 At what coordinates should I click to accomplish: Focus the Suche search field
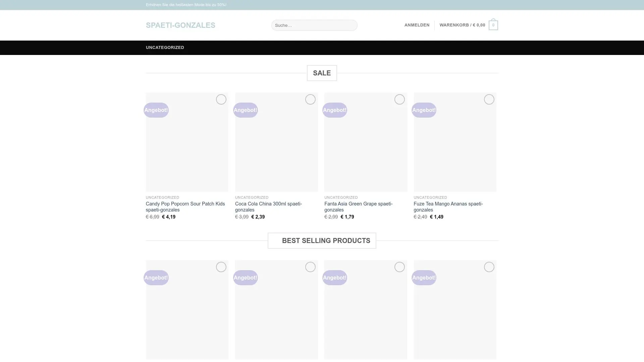[314, 25]
